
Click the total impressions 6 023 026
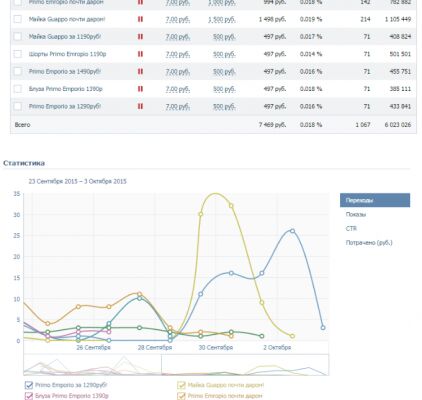coord(398,125)
